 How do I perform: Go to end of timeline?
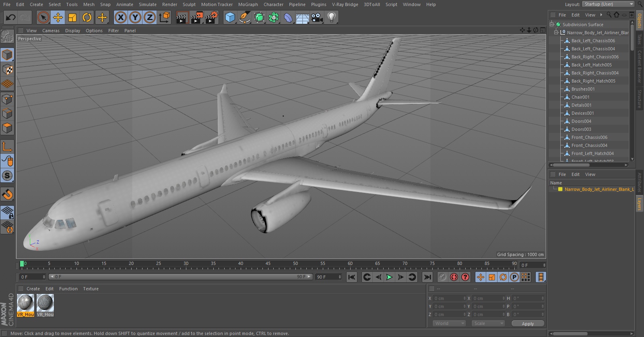click(427, 277)
